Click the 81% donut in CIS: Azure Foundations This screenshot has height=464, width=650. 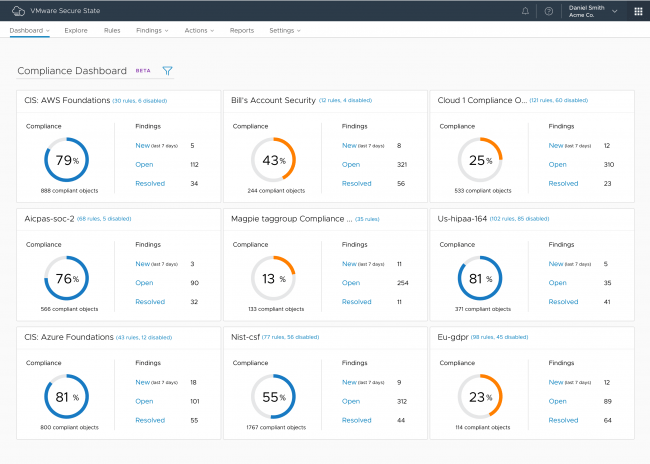coord(66,396)
